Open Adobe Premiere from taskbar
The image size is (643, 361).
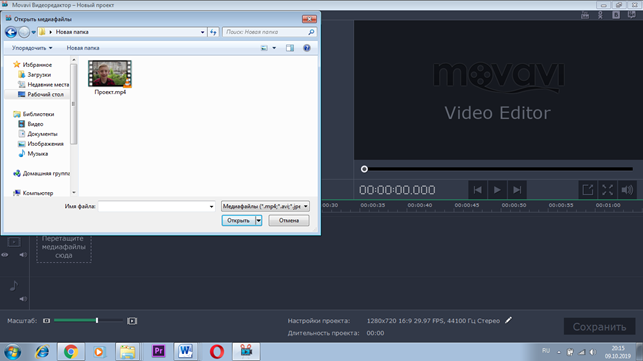click(158, 352)
